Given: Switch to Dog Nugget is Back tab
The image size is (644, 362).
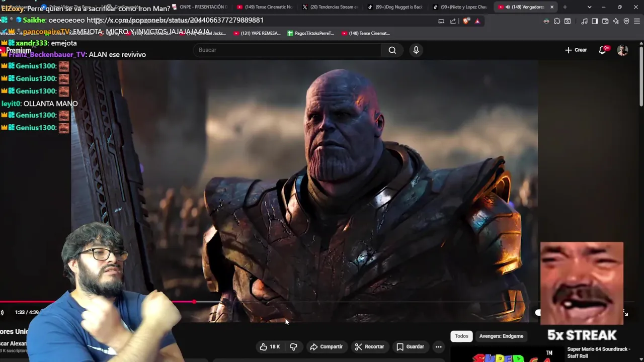Looking at the screenshot, I should click(x=395, y=7).
